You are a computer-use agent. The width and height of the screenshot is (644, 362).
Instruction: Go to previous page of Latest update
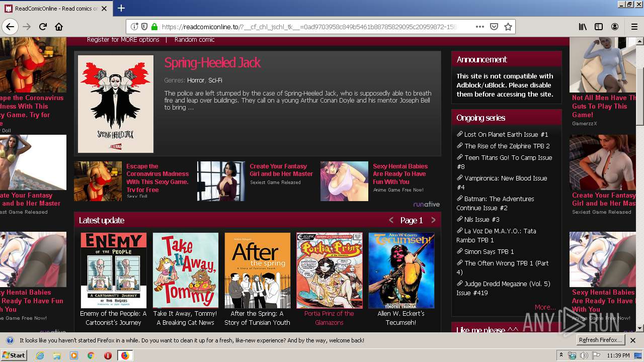click(x=391, y=220)
